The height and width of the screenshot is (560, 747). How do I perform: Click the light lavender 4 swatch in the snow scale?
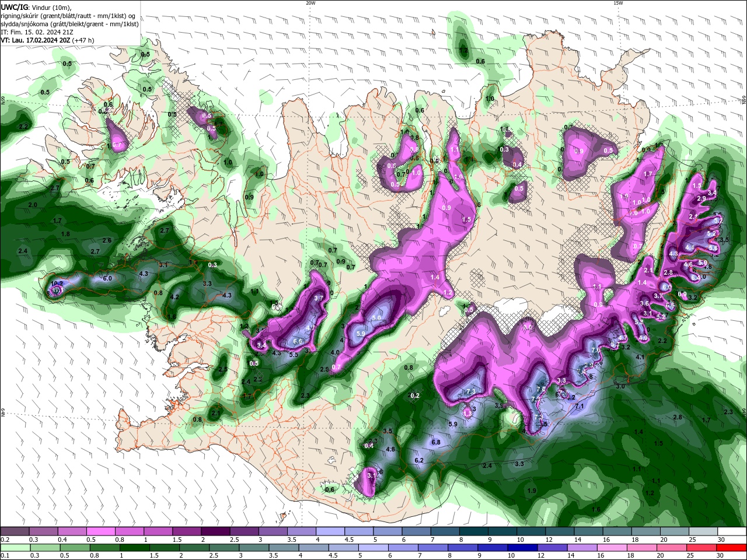point(330,531)
